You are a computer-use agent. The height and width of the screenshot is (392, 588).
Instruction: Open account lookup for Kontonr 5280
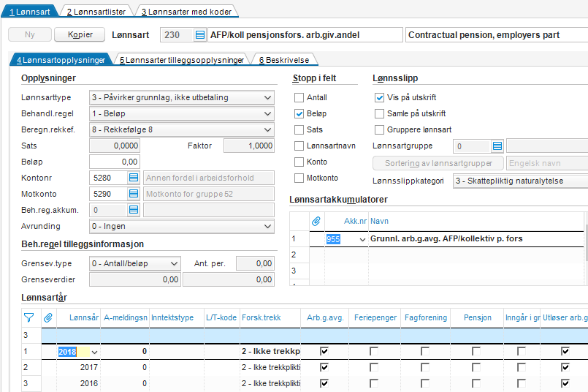134,178
